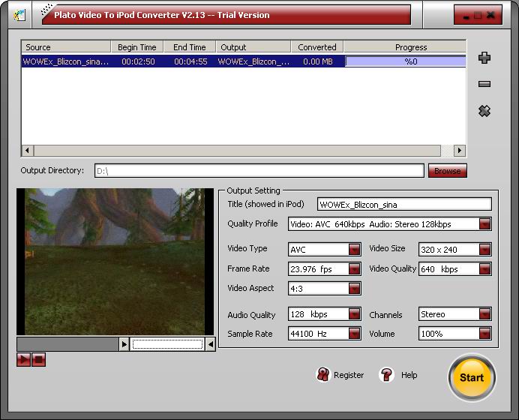Play the video preview
This screenshot has height=420, width=519.
coord(23,360)
